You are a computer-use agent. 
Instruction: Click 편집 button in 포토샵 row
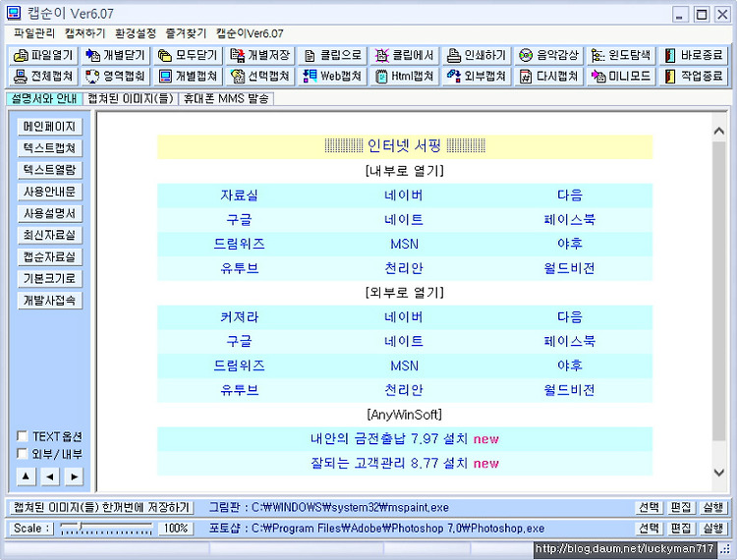(x=681, y=528)
